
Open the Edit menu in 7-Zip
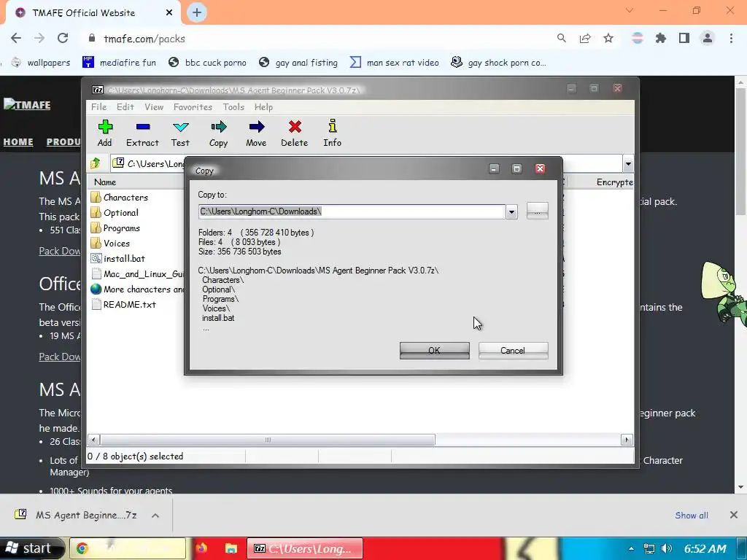[125, 106]
